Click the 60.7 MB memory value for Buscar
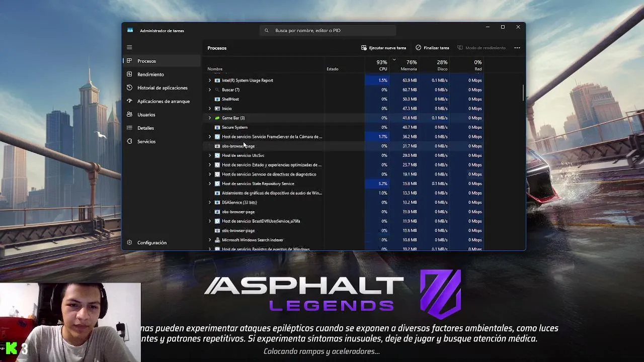Screen dimensions: 644x362 tap(410, 89)
